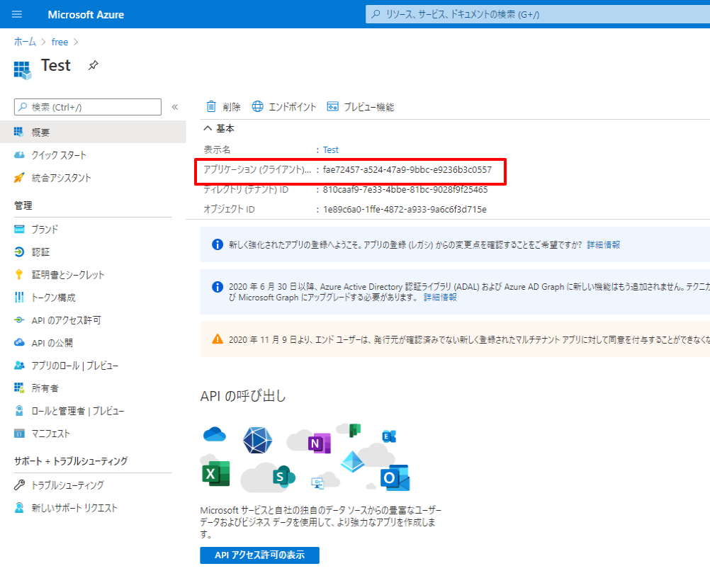
Task: Click the warning icon of the 2020 年 11 月 notice
Action: pyautogui.click(x=218, y=339)
